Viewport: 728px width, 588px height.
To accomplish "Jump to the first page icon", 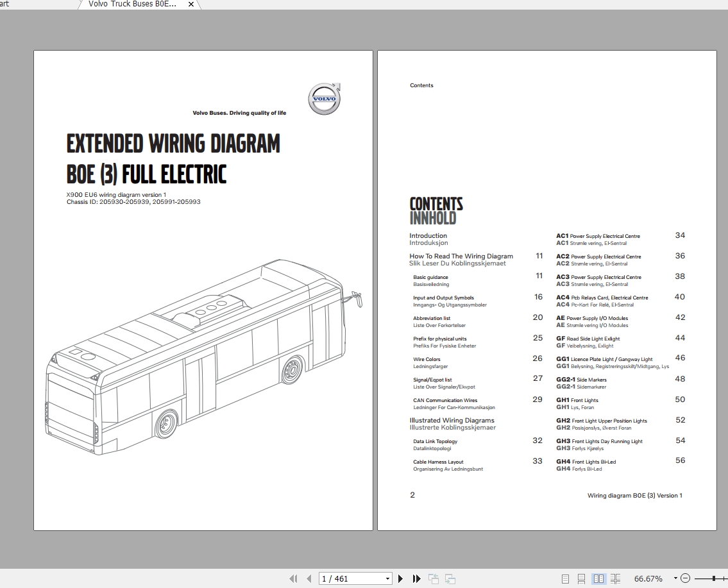I will pyautogui.click(x=293, y=578).
